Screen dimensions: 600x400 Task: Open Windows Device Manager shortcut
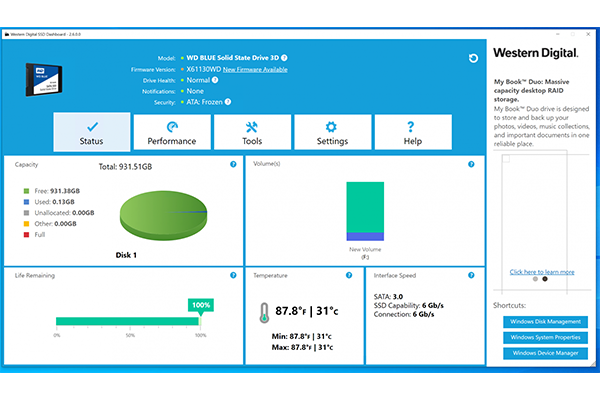[545, 353]
